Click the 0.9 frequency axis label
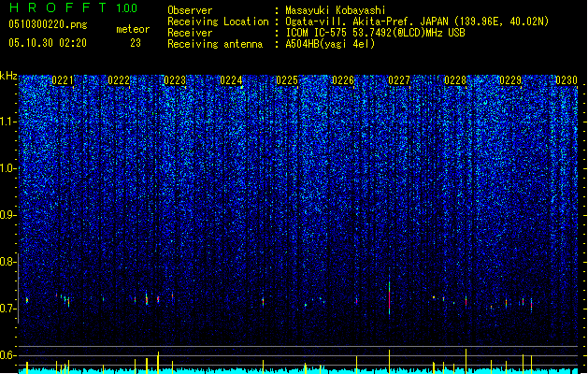The height and width of the screenshot is (374, 588). click(8, 215)
